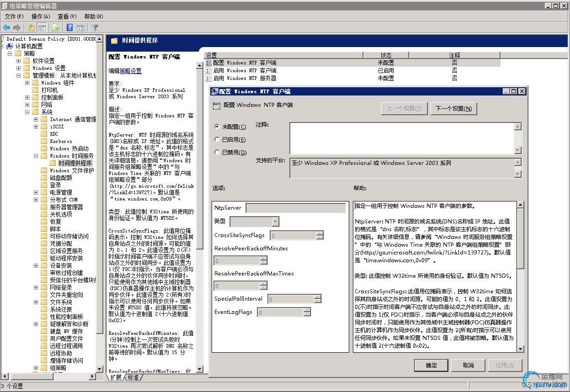Click the CrossSiteSyncFlags spinner arrows
Image resolution: width=570 pixels, height=392 pixels.
point(320,236)
